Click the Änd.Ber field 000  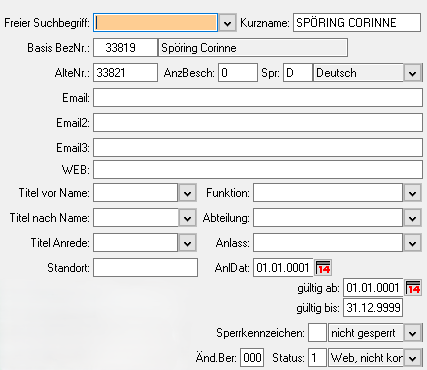[252, 358]
